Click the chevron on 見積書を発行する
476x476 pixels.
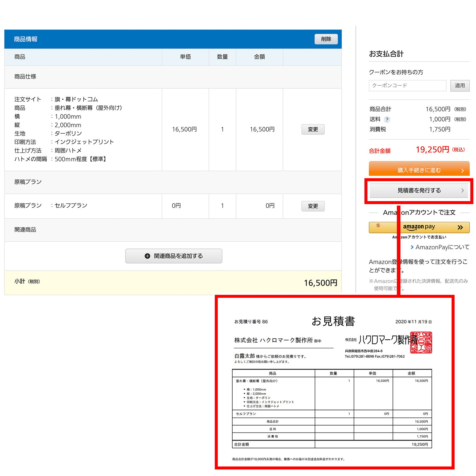pyautogui.click(x=462, y=191)
